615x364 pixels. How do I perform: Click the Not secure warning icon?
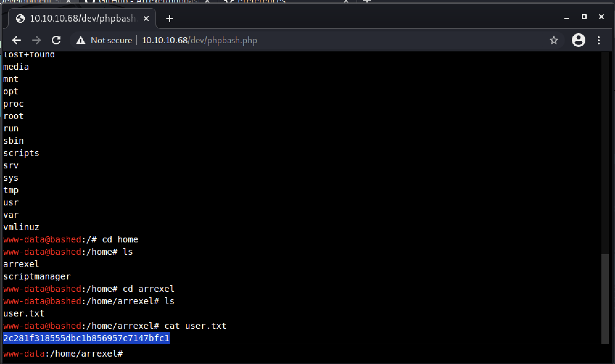(x=81, y=40)
